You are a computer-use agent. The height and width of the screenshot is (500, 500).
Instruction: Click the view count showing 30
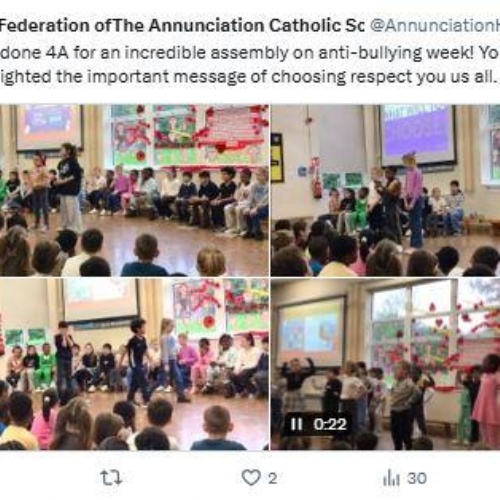click(417, 478)
